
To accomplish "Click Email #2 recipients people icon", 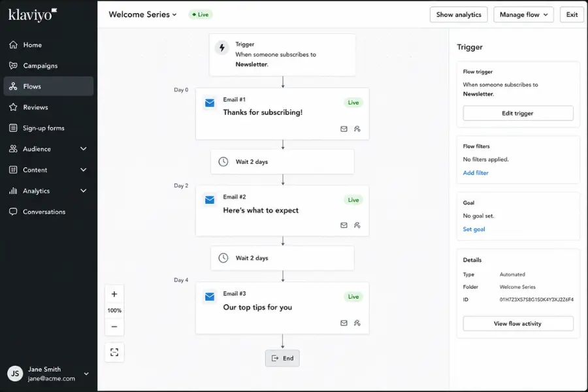I will 357,225.
